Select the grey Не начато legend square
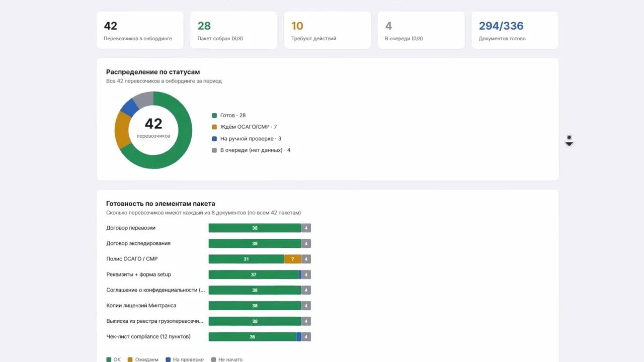The image size is (644, 362). click(x=214, y=360)
